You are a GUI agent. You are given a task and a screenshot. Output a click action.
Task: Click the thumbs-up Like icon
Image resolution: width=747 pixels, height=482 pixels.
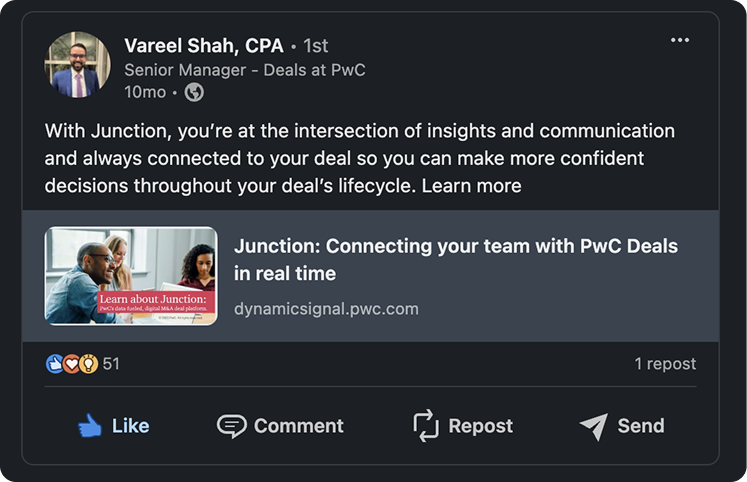coord(91,426)
